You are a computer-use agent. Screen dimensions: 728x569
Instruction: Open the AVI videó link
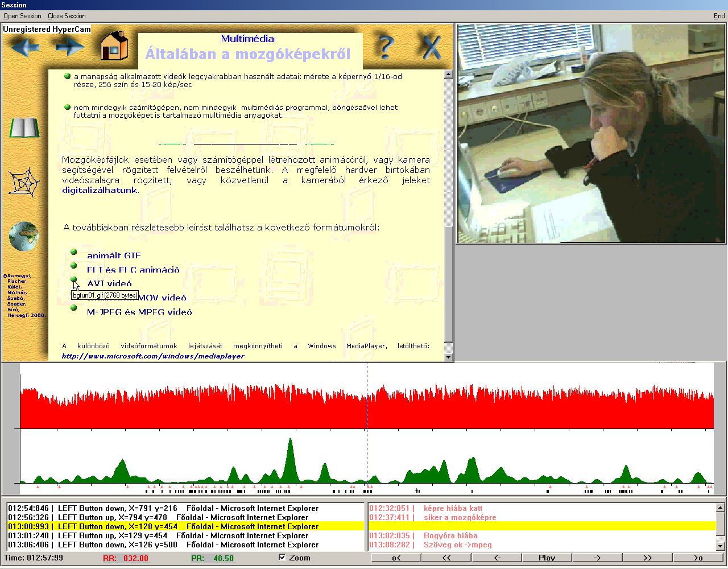point(109,283)
